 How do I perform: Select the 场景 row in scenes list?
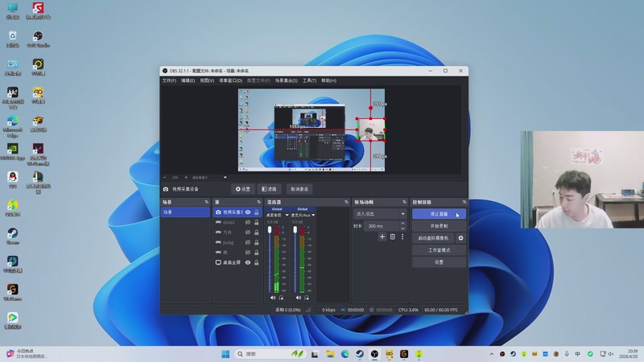(185, 212)
